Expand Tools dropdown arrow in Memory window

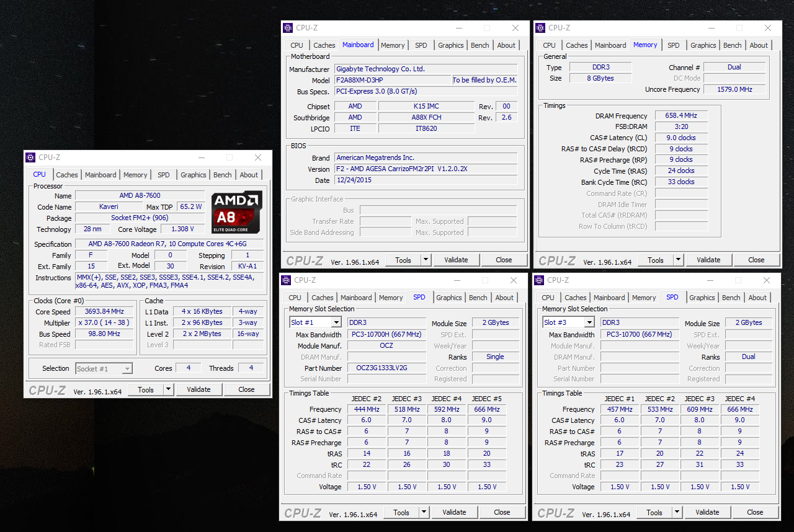[679, 260]
